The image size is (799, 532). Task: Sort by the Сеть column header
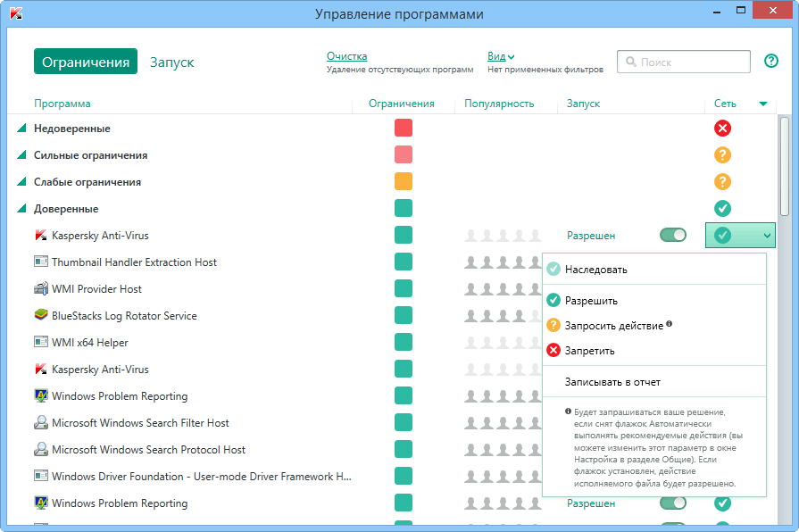(x=725, y=104)
